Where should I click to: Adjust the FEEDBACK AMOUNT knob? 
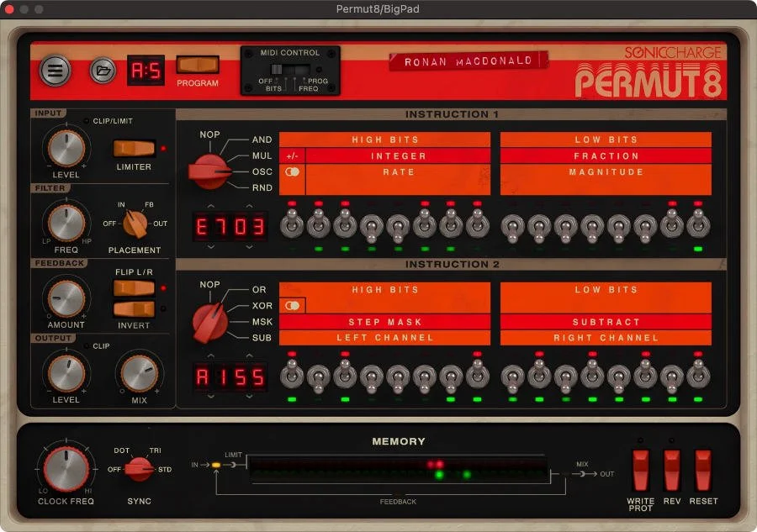66,298
